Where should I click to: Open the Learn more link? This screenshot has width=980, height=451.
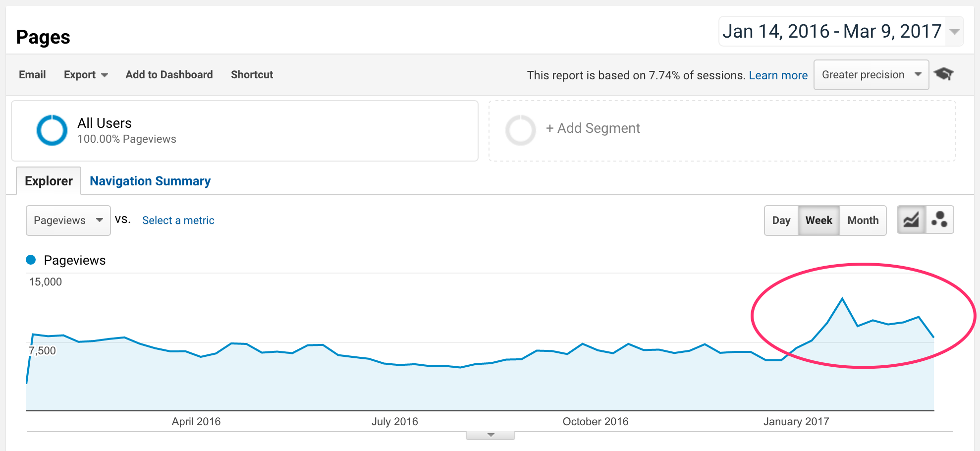pyautogui.click(x=778, y=75)
